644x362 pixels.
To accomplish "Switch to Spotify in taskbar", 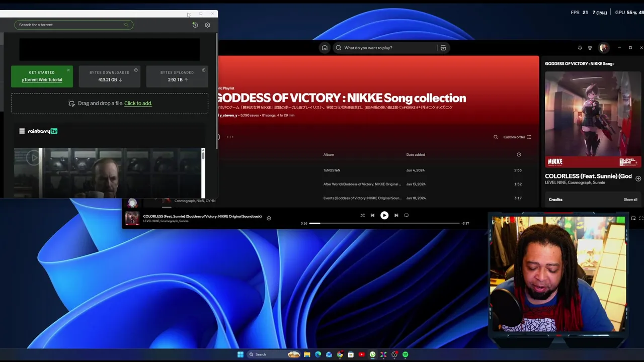I will pos(406,354).
